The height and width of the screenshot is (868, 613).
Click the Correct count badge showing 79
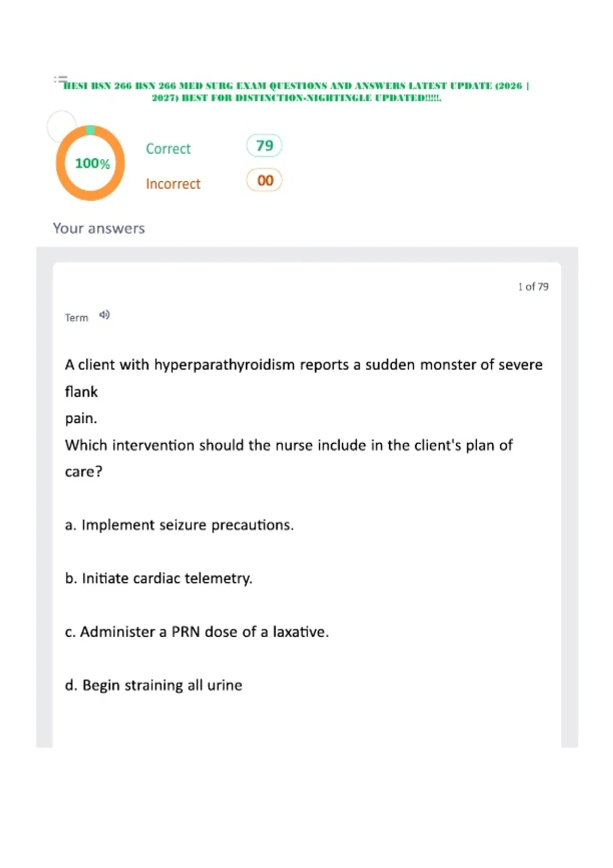264,146
